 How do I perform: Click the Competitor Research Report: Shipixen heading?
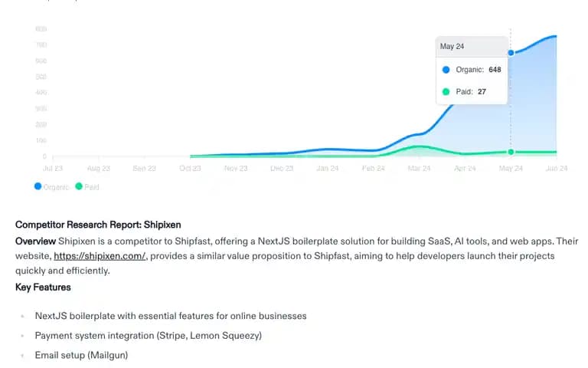point(98,225)
